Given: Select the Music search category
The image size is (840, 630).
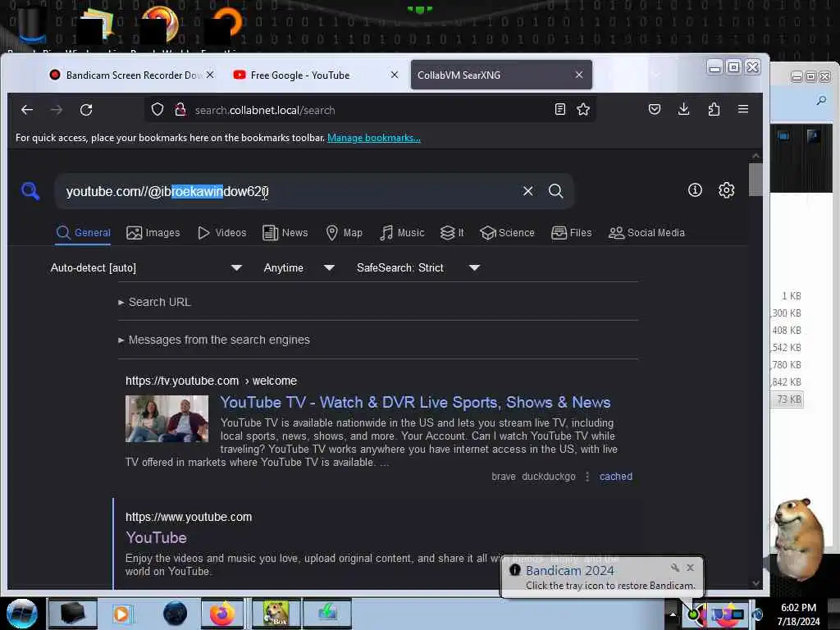Looking at the screenshot, I should click(402, 233).
